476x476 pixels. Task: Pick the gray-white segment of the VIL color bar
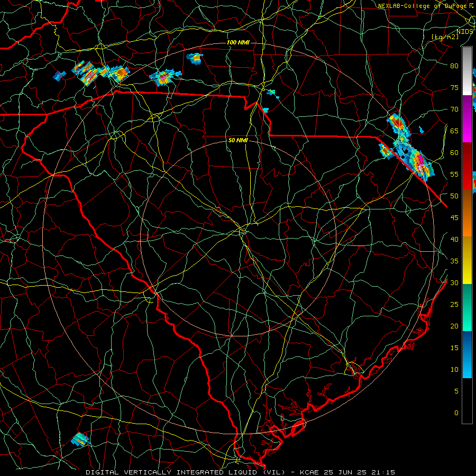click(468, 71)
